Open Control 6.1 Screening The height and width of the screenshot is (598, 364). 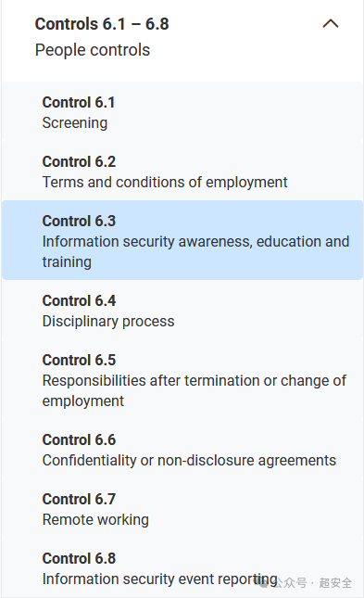[x=182, y=112]
